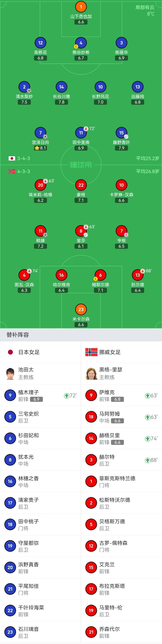Click Japan goalkeeper number 1 jersey icon
Image resolution: width=162 pixels, height=644 pixels.
pos(81,7)
